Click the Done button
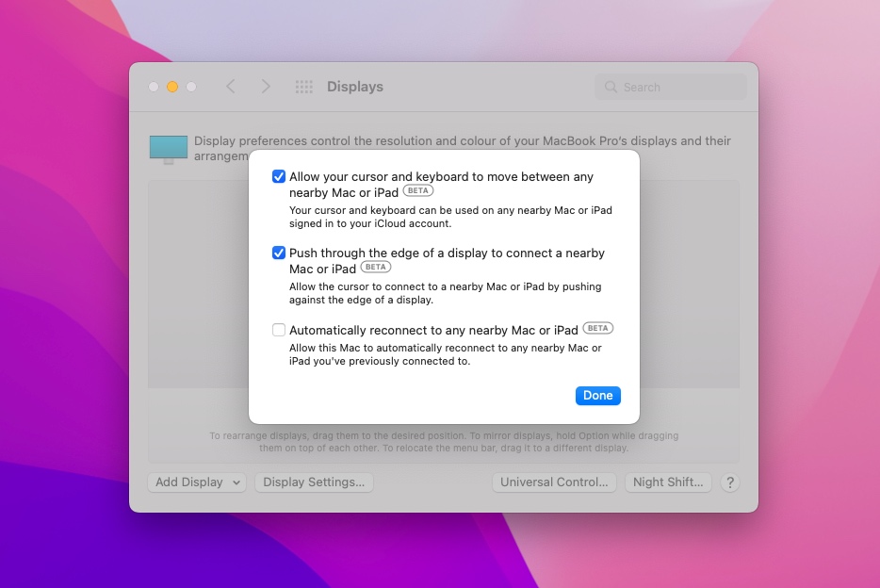The width and height of the screenshot is (880, 588). (597, 396)
